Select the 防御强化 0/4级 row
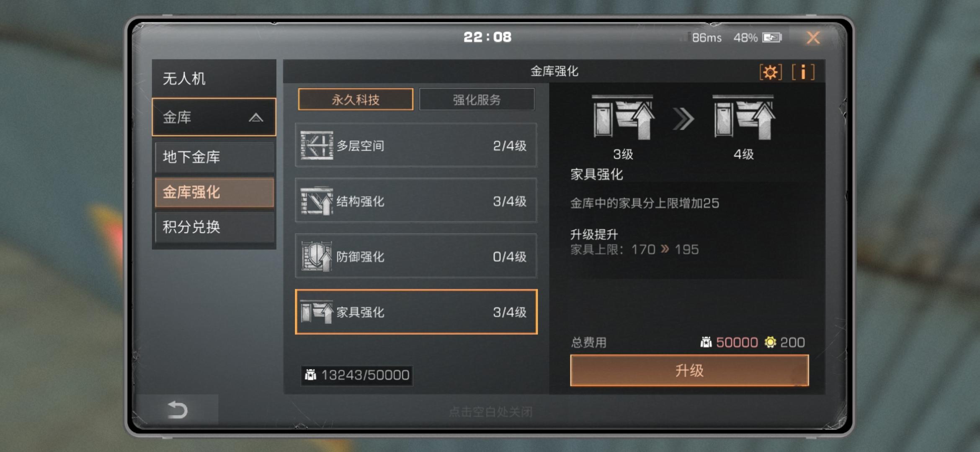 click(x=416, y=256)
